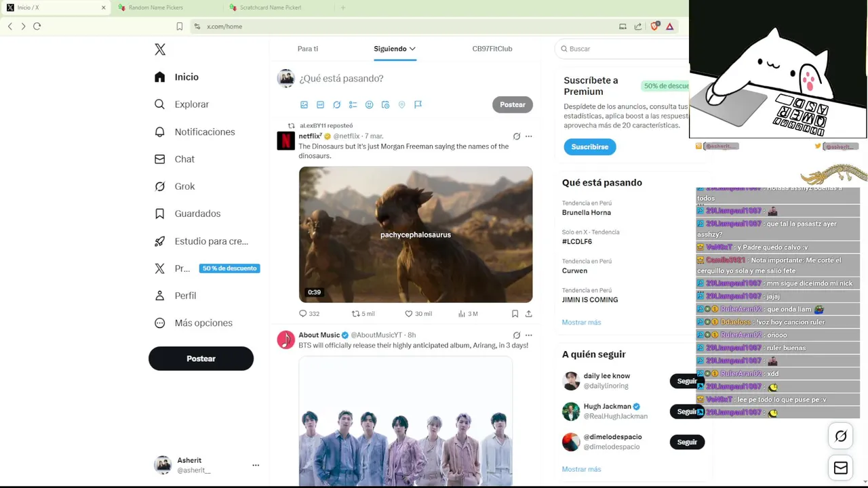Click the Grok enhance icon in composer
Screen dimensions: 868x488
(x=336, y=104)
